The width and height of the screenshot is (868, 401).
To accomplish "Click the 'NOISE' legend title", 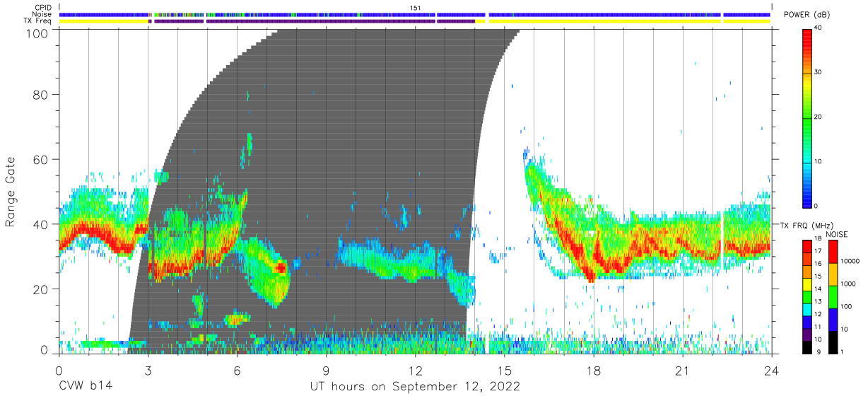I will [836, 234].
